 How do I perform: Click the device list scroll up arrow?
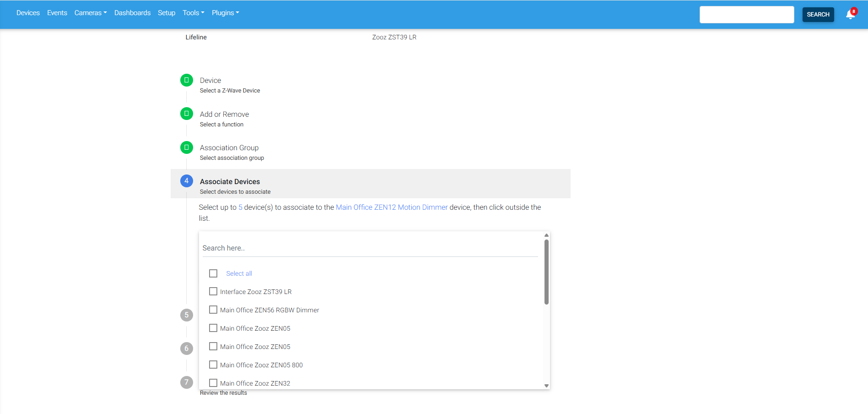click(546, 235)
